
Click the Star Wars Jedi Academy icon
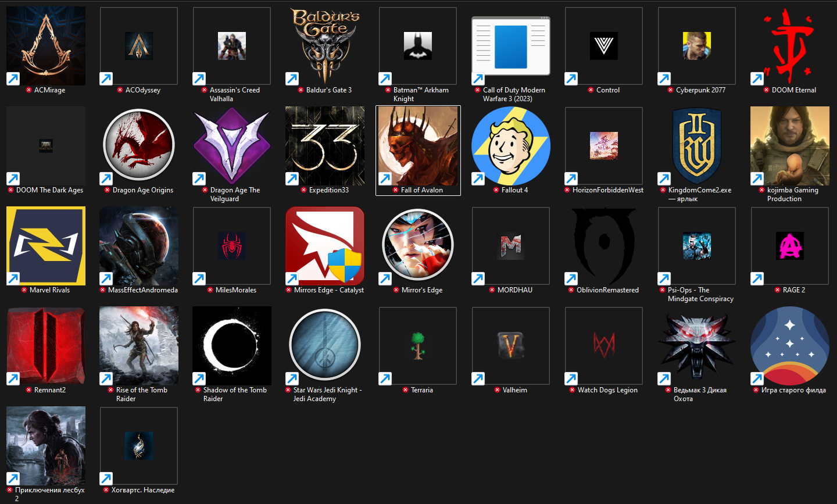click(x=325, y=346)
